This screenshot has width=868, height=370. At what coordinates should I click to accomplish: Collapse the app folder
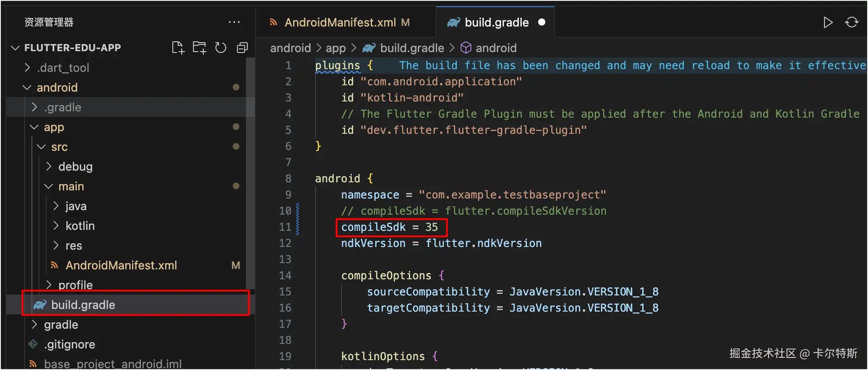pyautogui.click(x=34, y=127)
